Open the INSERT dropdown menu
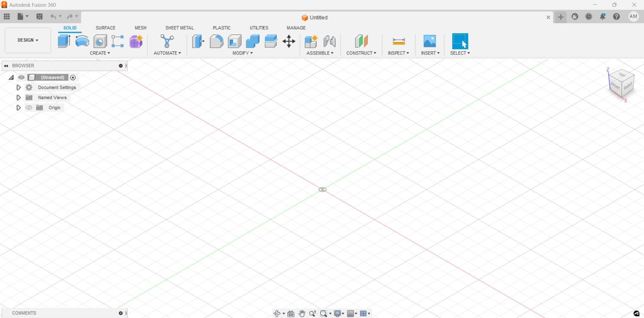 [x=430, y=53]
